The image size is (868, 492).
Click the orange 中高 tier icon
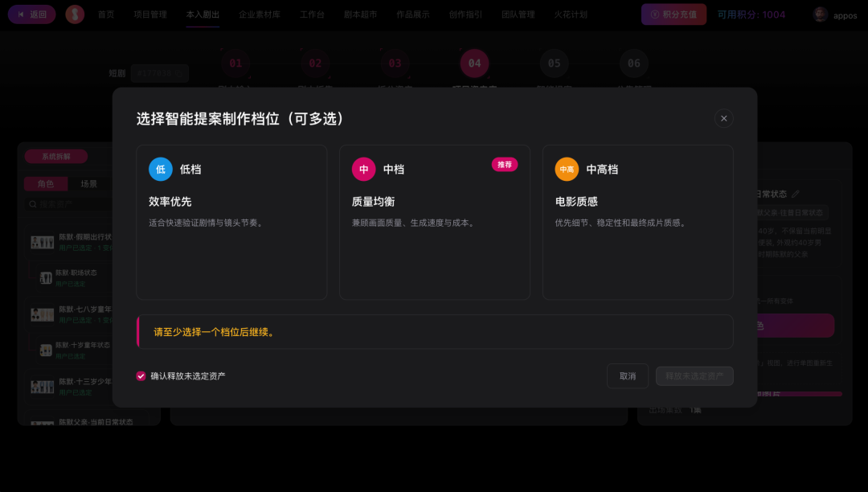(567, 170)
